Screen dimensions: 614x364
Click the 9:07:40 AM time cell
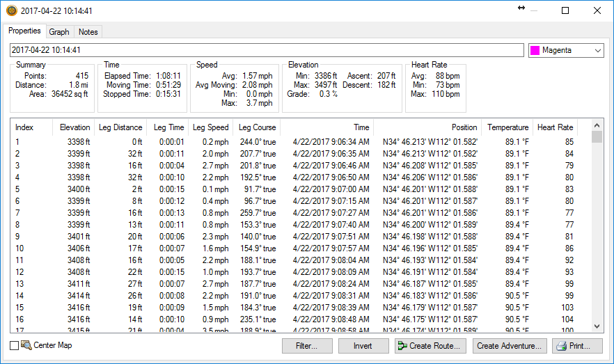(331, 225)
